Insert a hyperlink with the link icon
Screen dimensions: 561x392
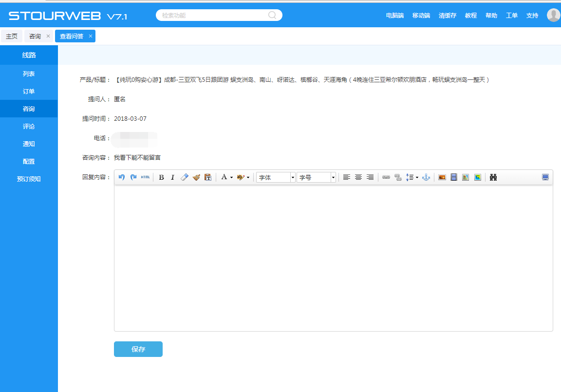[x=386, y=177]
